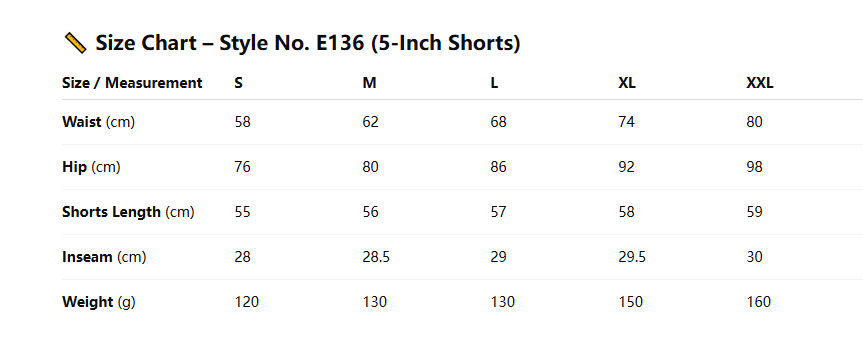Click the weight value 160 for XXL
This screenshot has height=361, width=863.
click(759, 302)
